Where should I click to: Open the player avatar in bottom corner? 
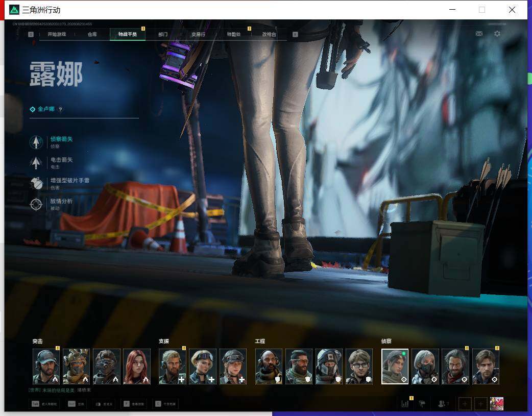(497, 404)
